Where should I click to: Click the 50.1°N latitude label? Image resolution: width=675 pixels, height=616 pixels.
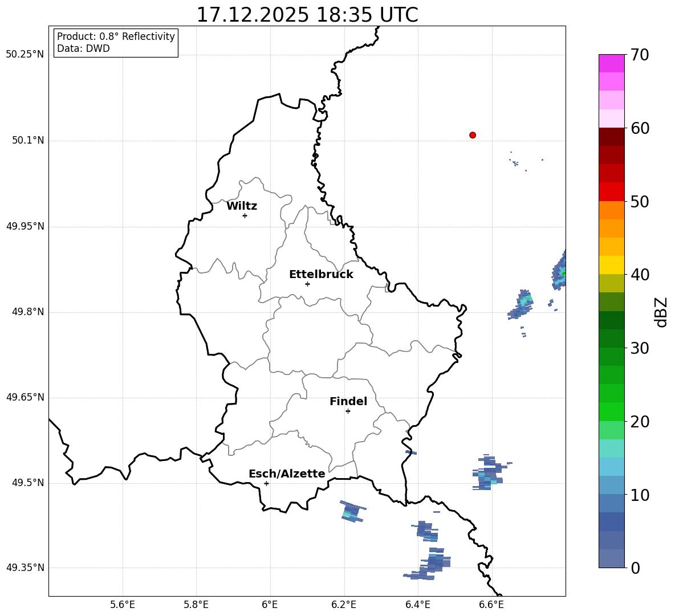(28, 141)
